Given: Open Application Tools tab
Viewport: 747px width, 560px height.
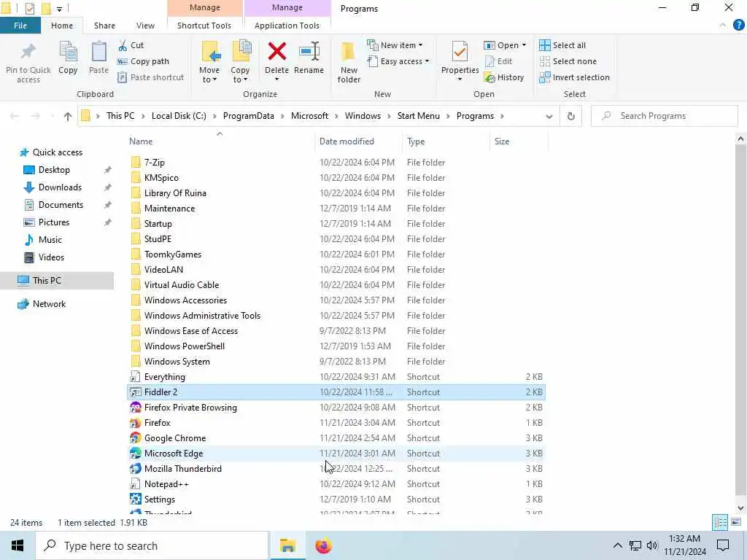Looking at the screenshot, I should click(x=287, y=26).
